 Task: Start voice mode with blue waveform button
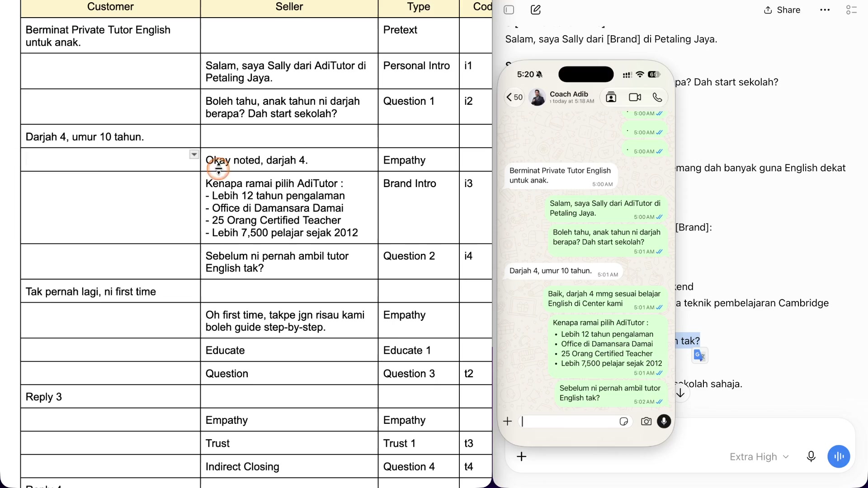coord(839,457)
